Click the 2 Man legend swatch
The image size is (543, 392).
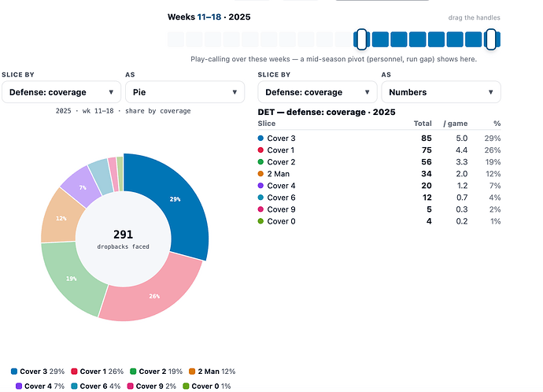[192, 372]
